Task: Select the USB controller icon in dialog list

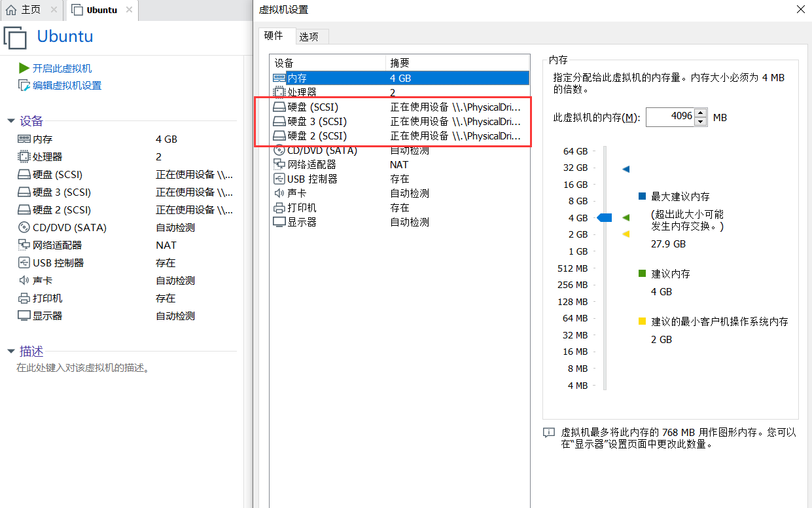Action: [x=279, y=179]
